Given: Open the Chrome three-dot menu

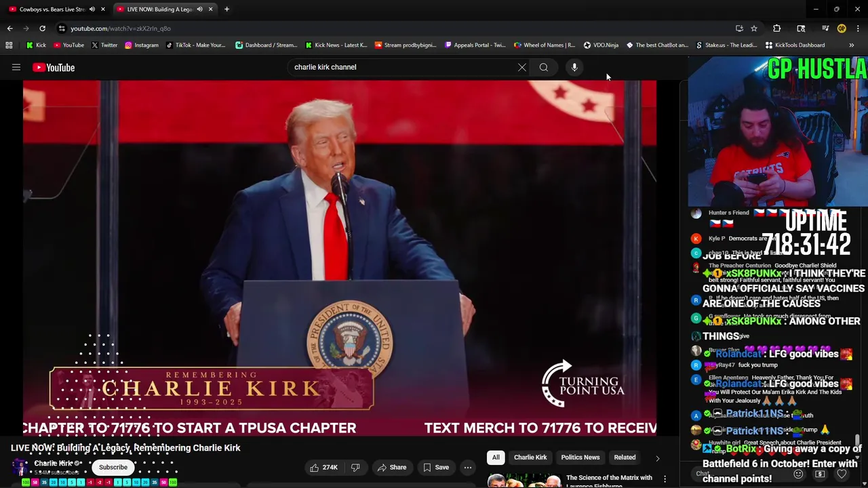Looking at the screenshot, I should 858,28.
